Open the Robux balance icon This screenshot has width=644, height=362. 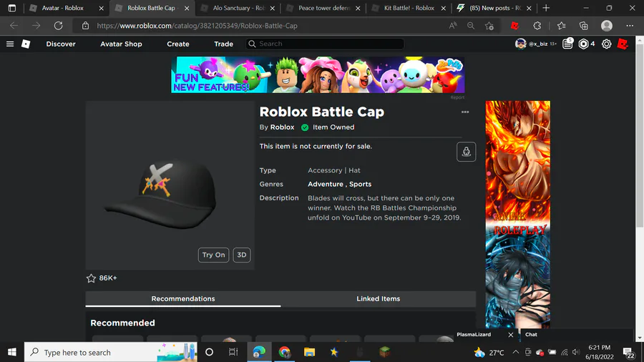[x=582, y=44]
